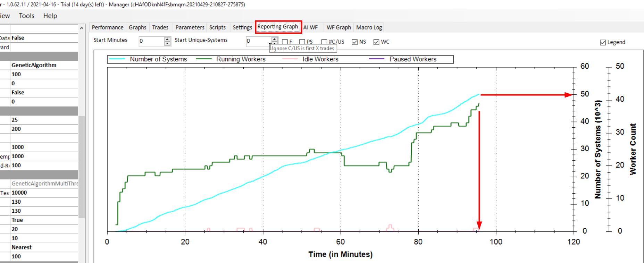Check the #C/US option
644x263 pixels.
[324, 42]
